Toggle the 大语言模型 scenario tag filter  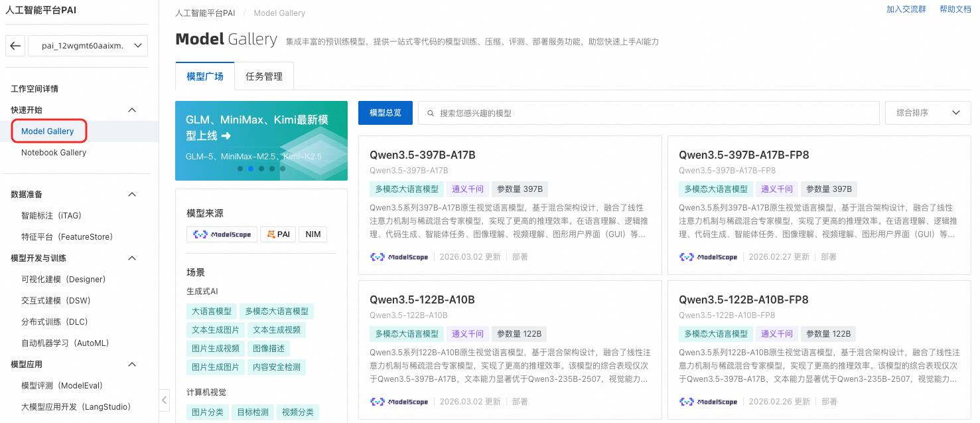[x=212, y=311]
